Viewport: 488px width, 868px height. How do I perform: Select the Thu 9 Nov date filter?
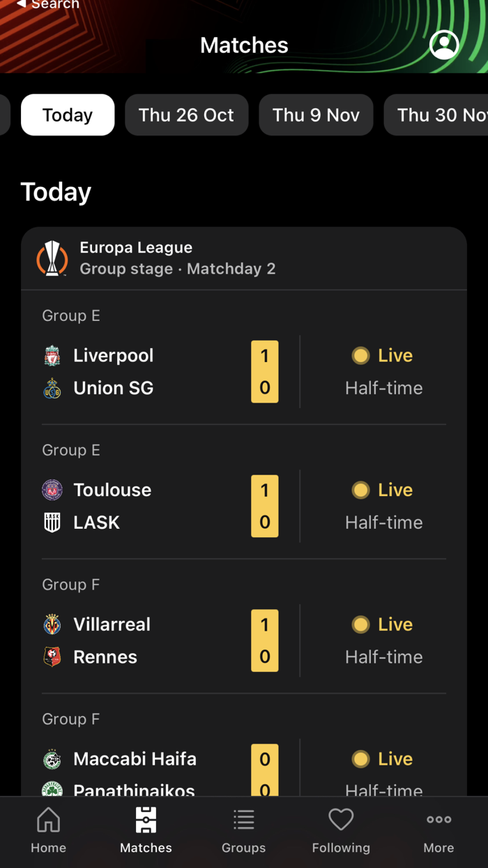pos(316,114)
